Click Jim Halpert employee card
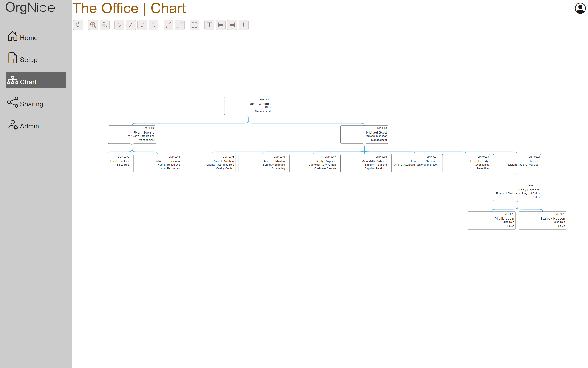 (517, 163)
